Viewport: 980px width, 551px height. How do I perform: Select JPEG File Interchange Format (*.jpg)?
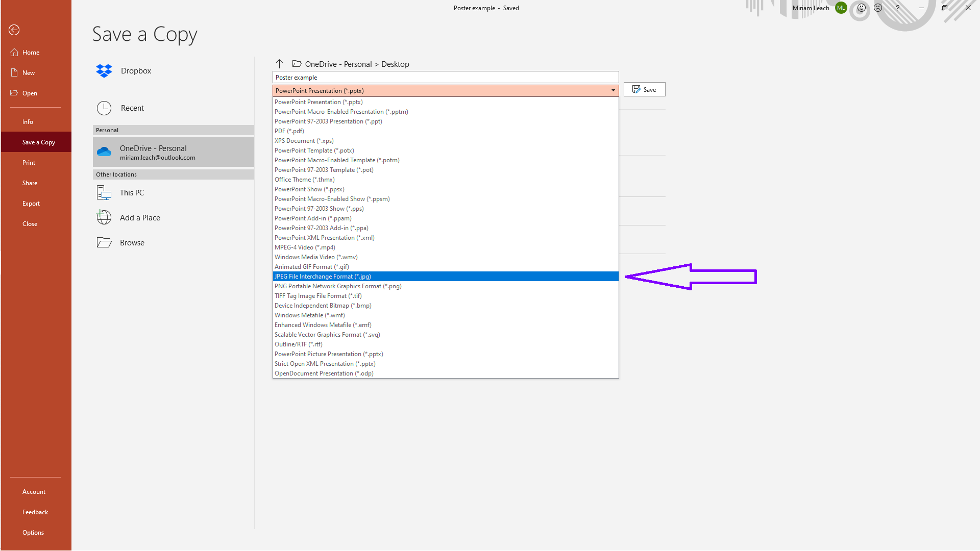[x=446, y=277]
